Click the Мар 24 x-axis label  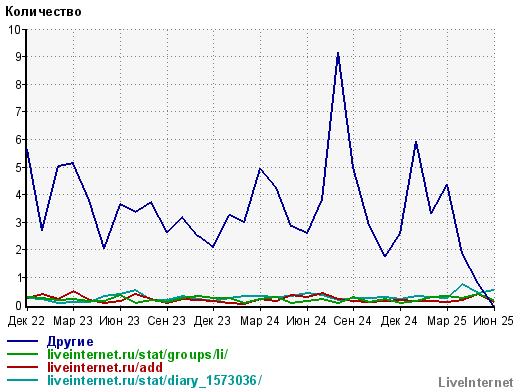pyautogui.click(x=260, y=321)
